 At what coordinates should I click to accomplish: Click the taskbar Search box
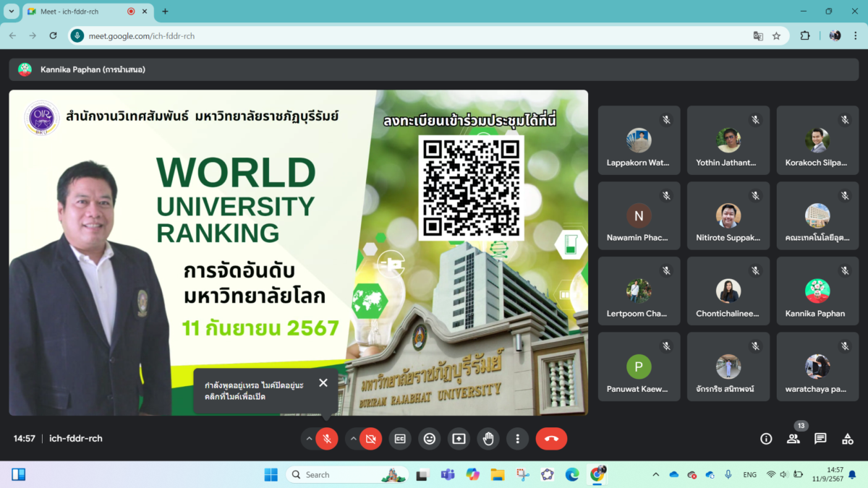(x=347, y=474)
